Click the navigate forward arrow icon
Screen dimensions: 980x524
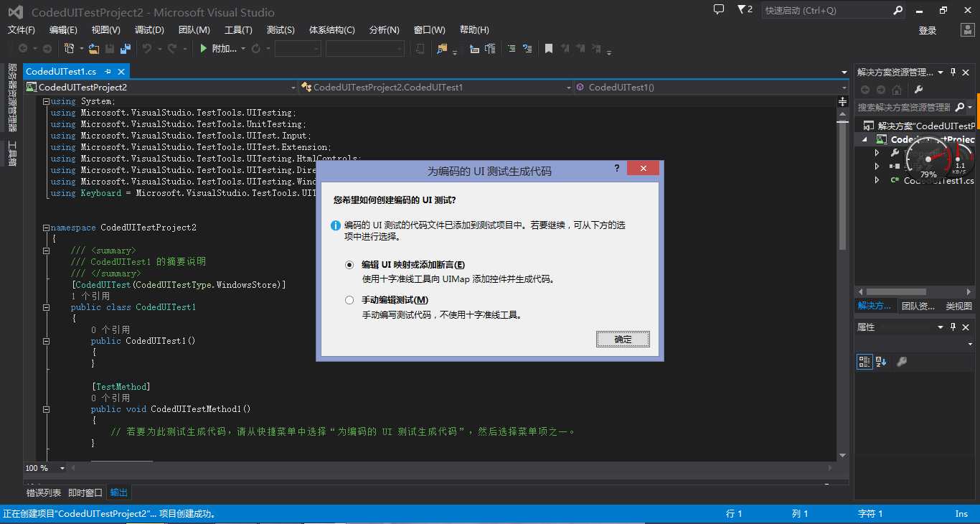click(47, 48)
